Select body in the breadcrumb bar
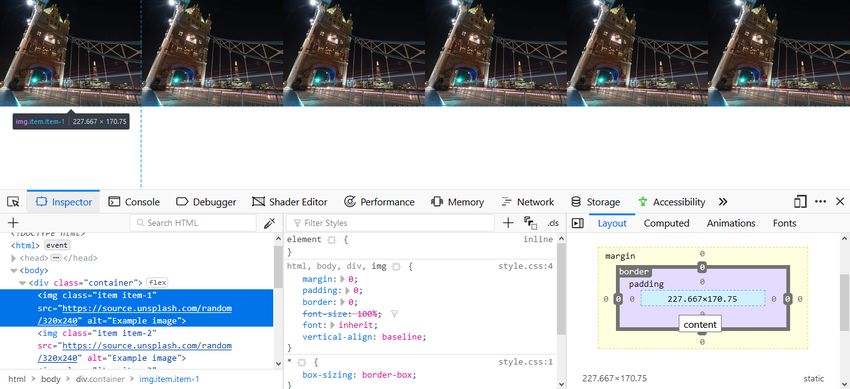850x389 pixels. 51,379
